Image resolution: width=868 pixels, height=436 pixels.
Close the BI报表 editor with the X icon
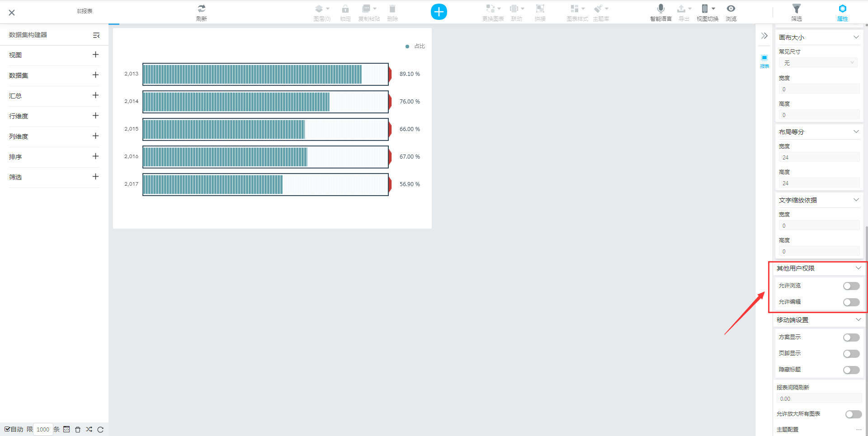click(12, 13)
